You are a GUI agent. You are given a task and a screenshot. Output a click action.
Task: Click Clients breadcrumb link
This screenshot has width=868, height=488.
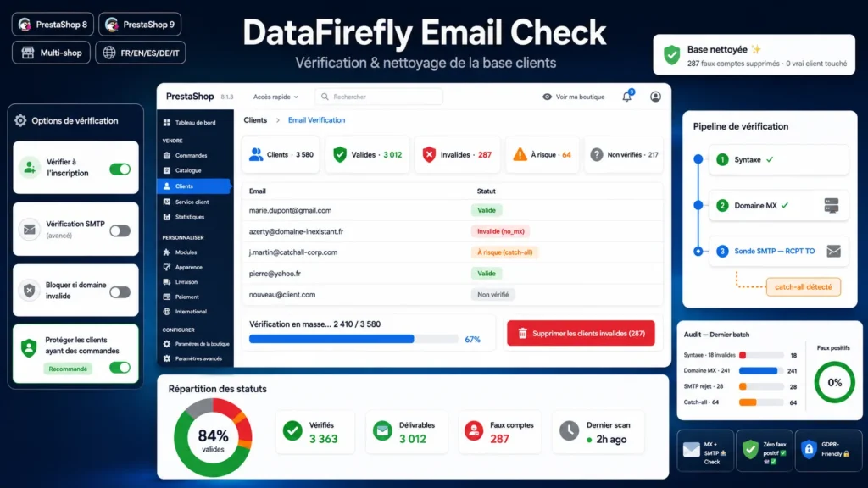point(255,120)
